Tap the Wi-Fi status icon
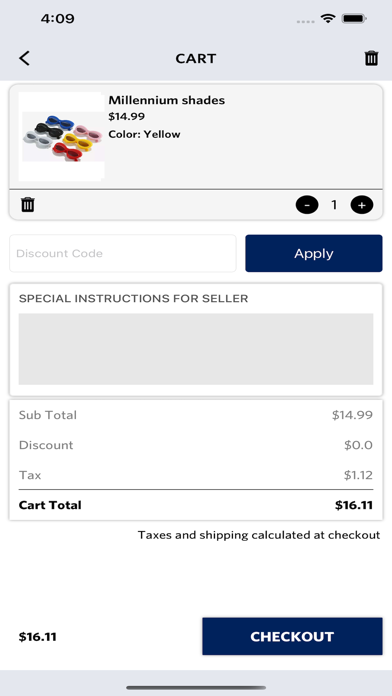The image size is (392, 696). coord(328,19)
